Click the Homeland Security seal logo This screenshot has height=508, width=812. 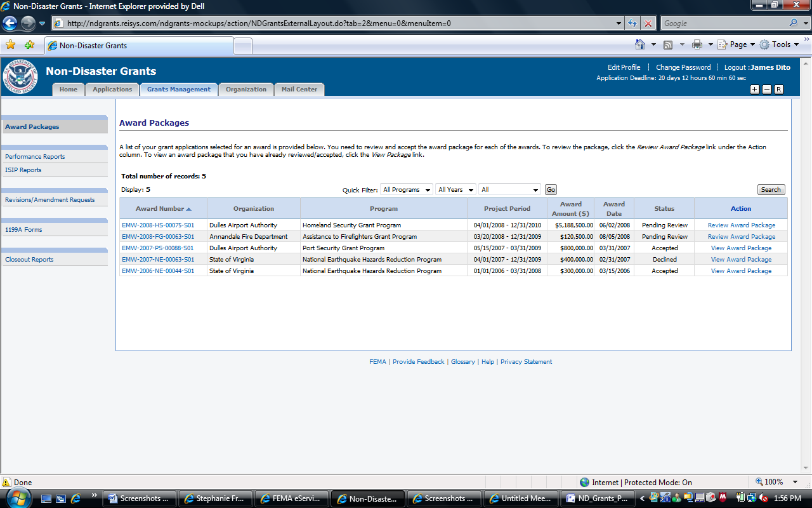pos(21,77)
